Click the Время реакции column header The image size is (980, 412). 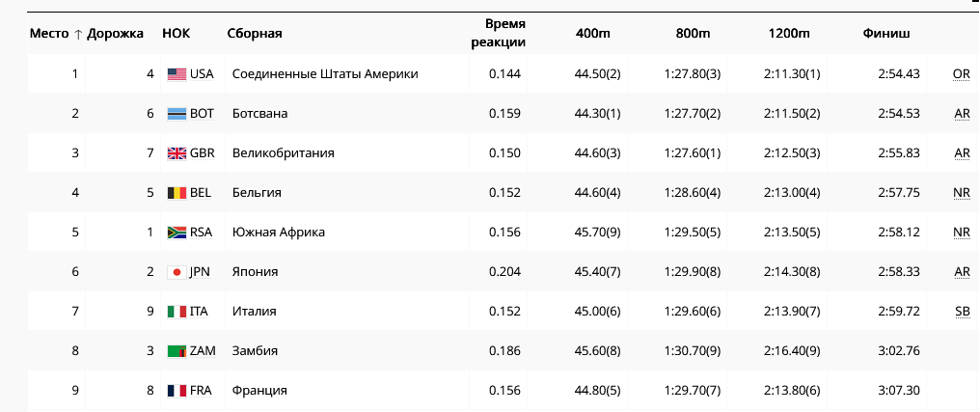click(x=499, y=34)
